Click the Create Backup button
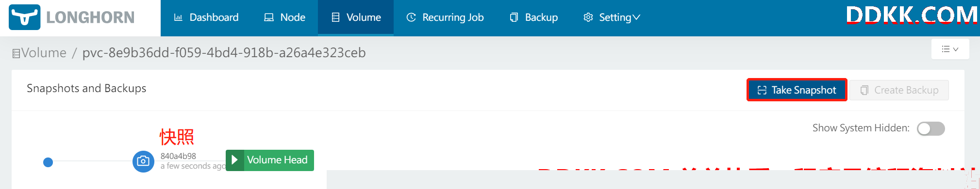Screen dimensions: 980x189 (899, 90)
